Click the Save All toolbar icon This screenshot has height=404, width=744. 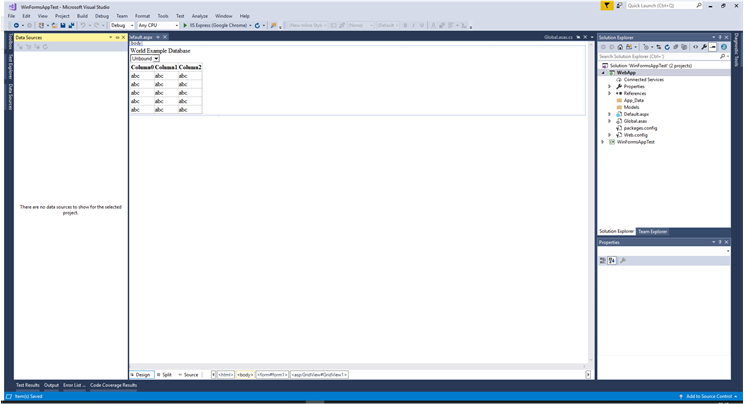(x=73, y=26)
